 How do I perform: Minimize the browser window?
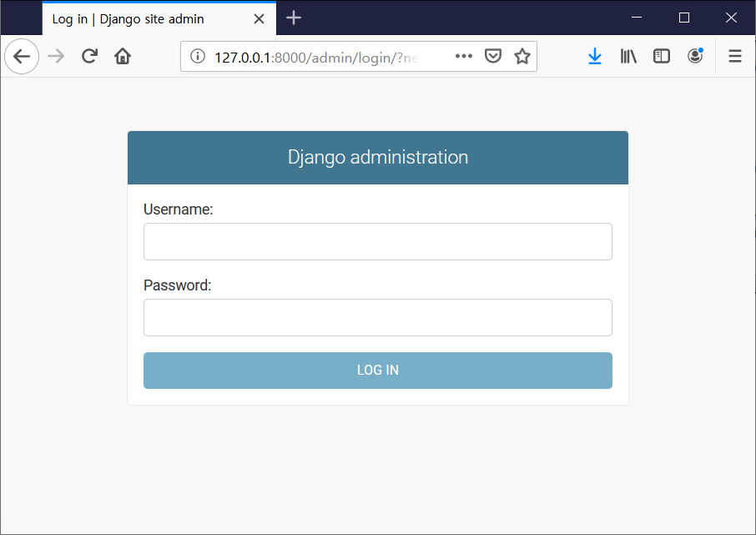pyautogui.click(x=637, y=18)
